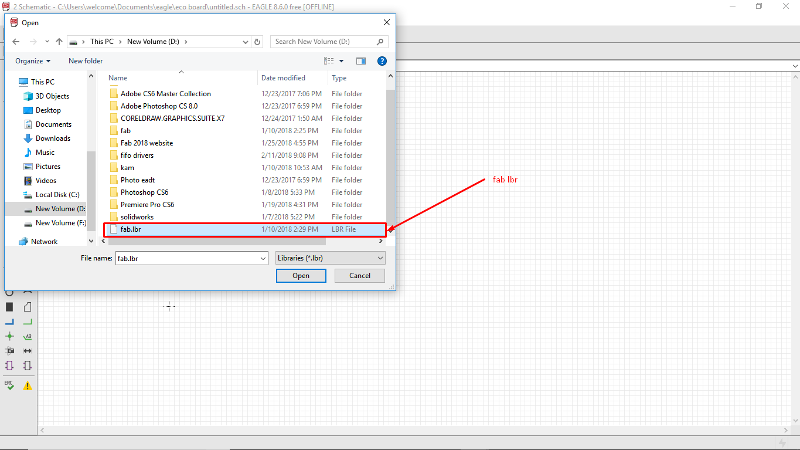Click the Cancel button

(x=360, y=276)
